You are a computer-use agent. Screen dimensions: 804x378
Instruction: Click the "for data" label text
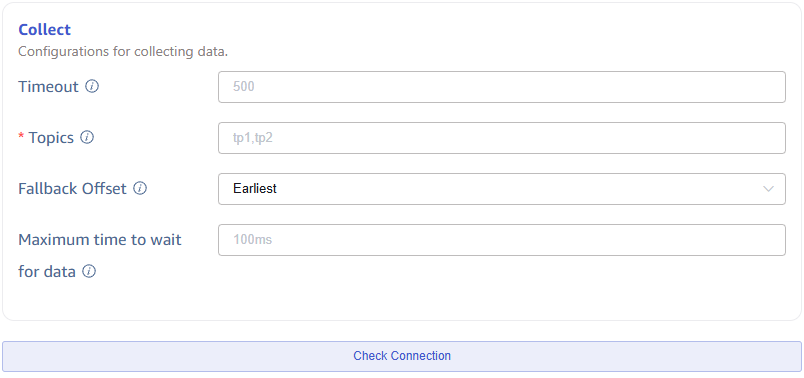coord(47,271)
